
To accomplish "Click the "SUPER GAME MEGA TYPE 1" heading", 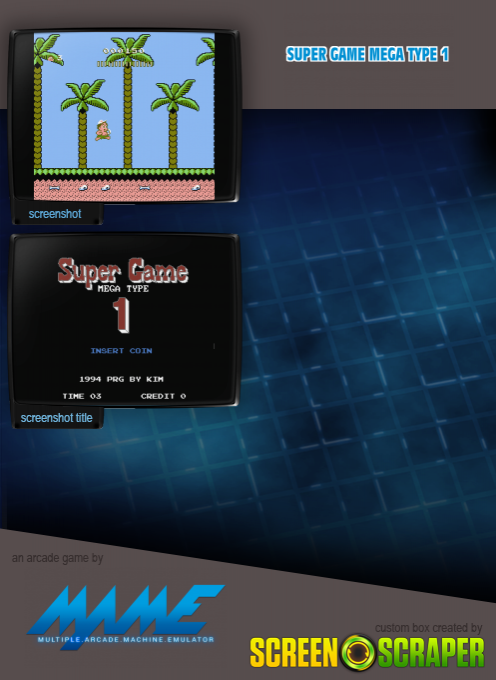I will (367, 55).
